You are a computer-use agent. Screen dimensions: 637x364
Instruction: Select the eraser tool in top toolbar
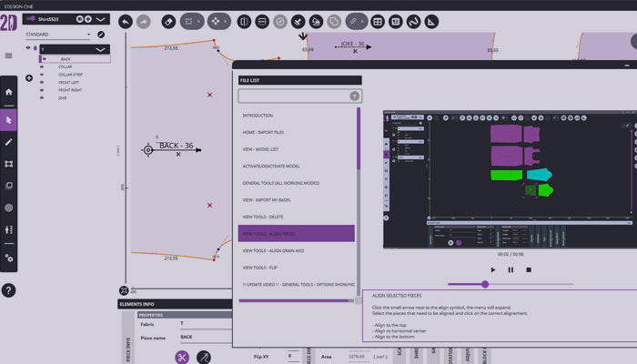167,20
